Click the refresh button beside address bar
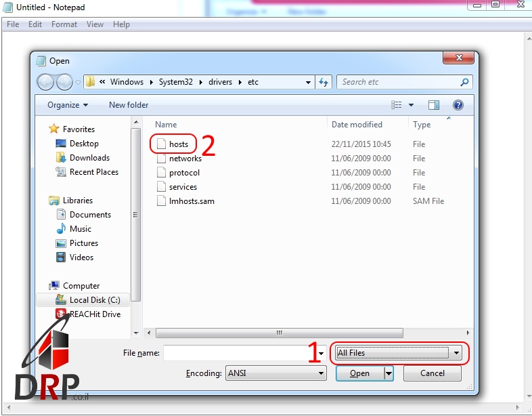The width and height of the screenshot is (532, 416). pos(324,82)
